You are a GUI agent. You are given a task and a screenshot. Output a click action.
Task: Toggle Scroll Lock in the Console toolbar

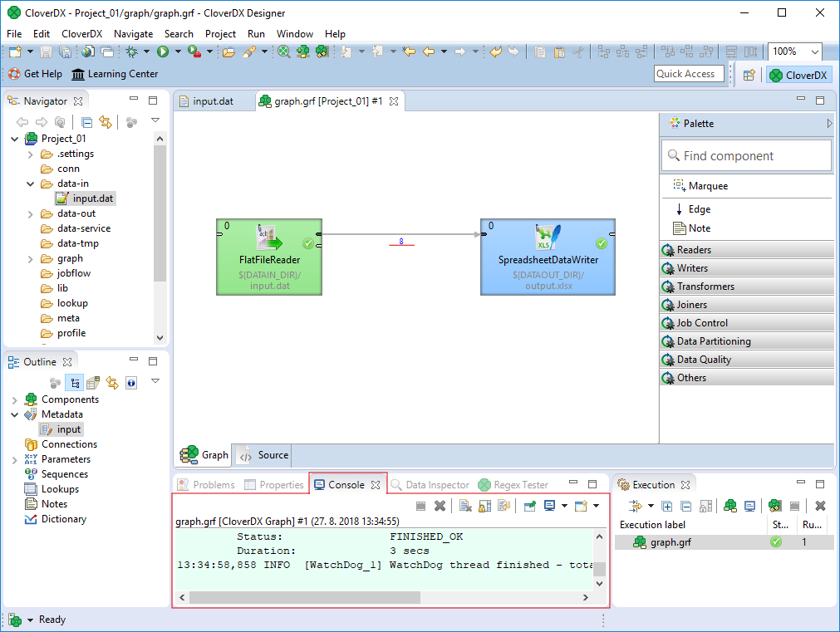[x=484, y=506]
